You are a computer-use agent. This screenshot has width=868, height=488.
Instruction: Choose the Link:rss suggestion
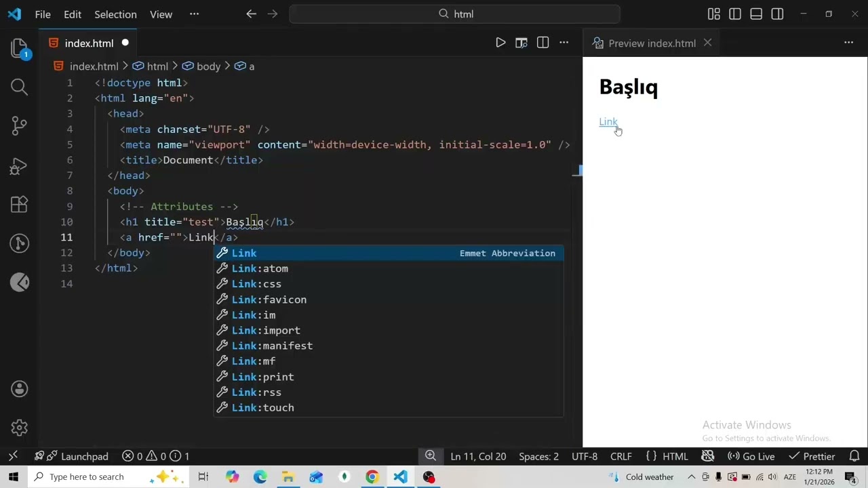click(389, 392)
